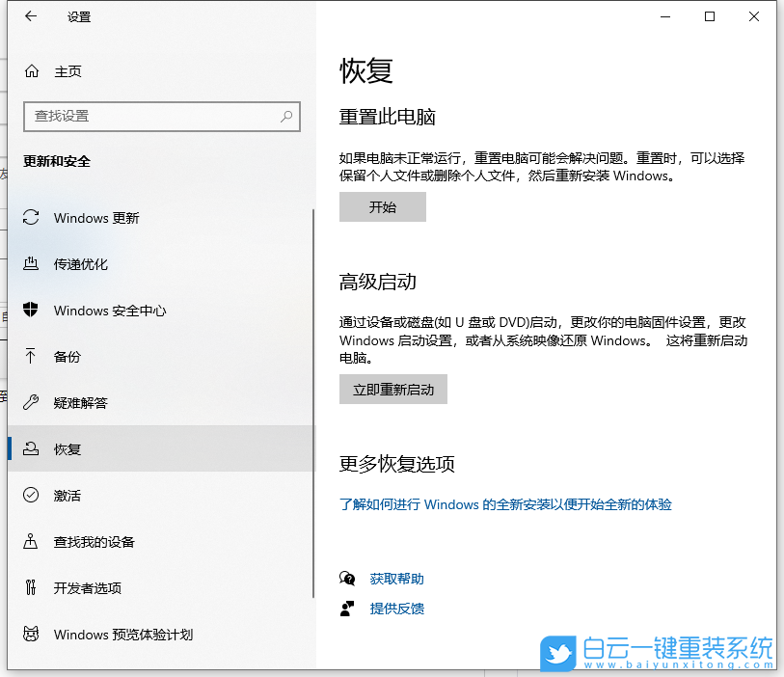Image resolution: width=784 pixels, height=677 pixels.
Task: Click the 获取帮助 question-mark icon
Action: pyautogui.click(x=348, y=578)
